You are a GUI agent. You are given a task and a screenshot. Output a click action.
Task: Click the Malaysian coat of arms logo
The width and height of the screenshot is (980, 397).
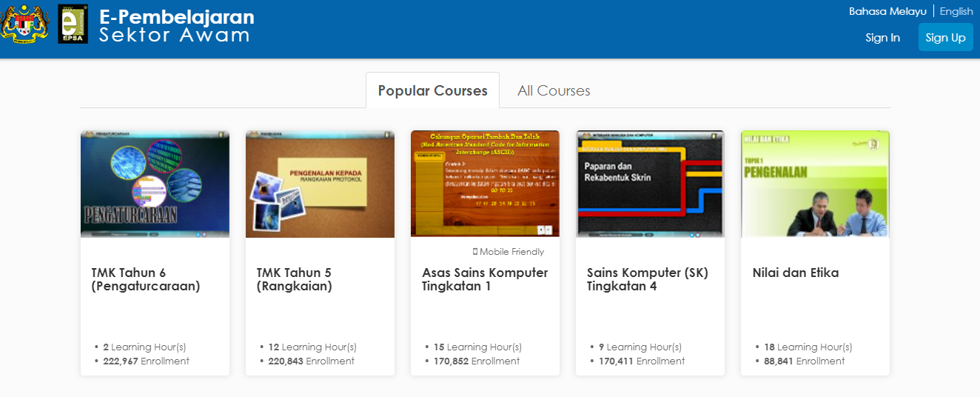pyautogui.click(x=26, y=25)
